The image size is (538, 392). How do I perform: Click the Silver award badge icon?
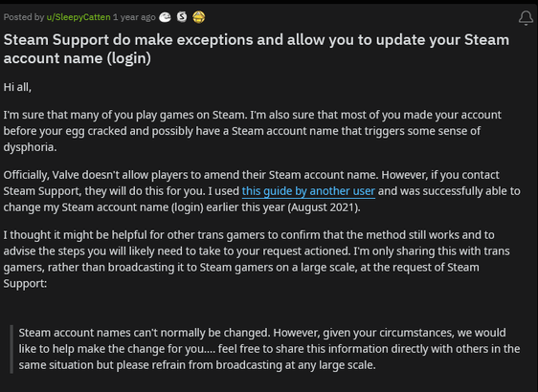click(182, 17)
